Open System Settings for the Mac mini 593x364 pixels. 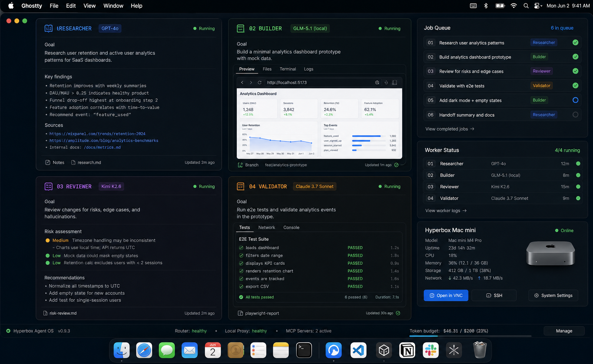(x=553, y=295)
